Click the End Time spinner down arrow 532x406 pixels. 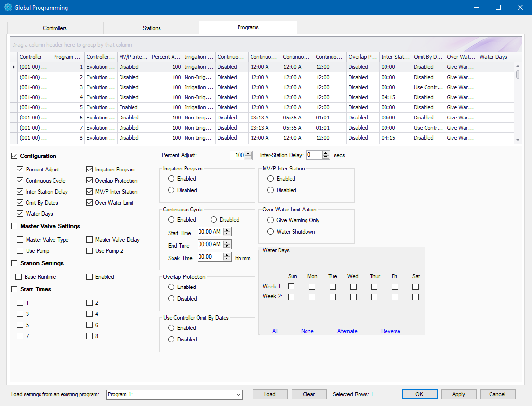[227, 246]
